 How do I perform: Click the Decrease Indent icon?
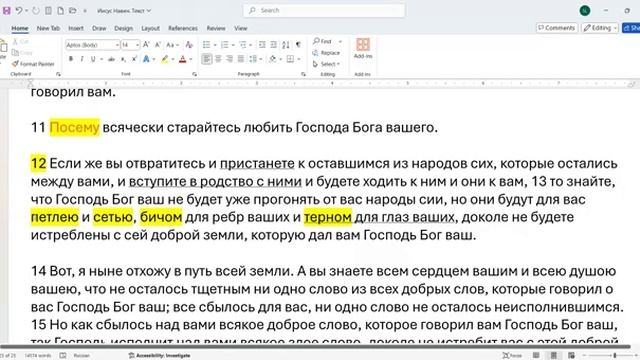262,45
